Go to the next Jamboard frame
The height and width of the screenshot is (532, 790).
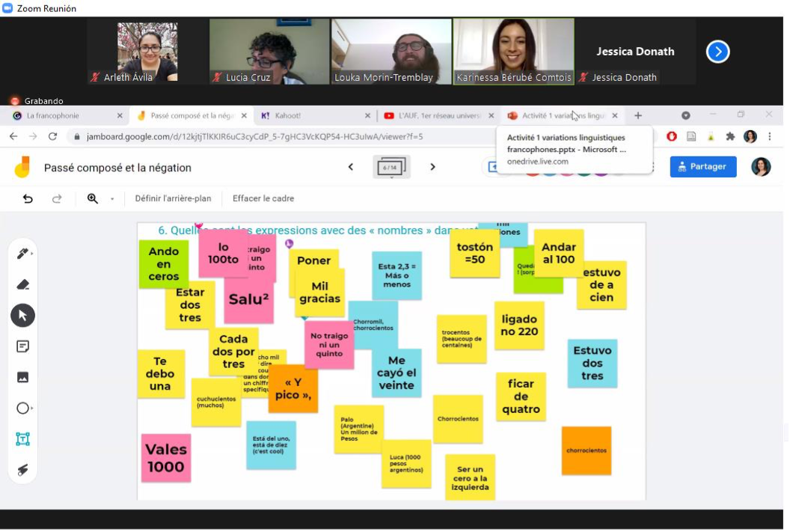pyautogui.click(x=432, y=168)
